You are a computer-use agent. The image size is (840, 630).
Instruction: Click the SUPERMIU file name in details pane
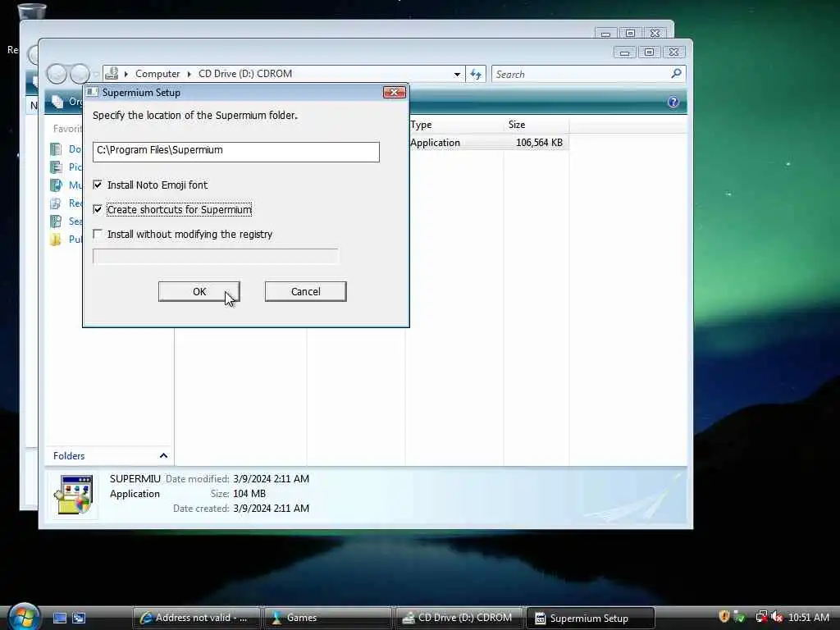(135, 479)
